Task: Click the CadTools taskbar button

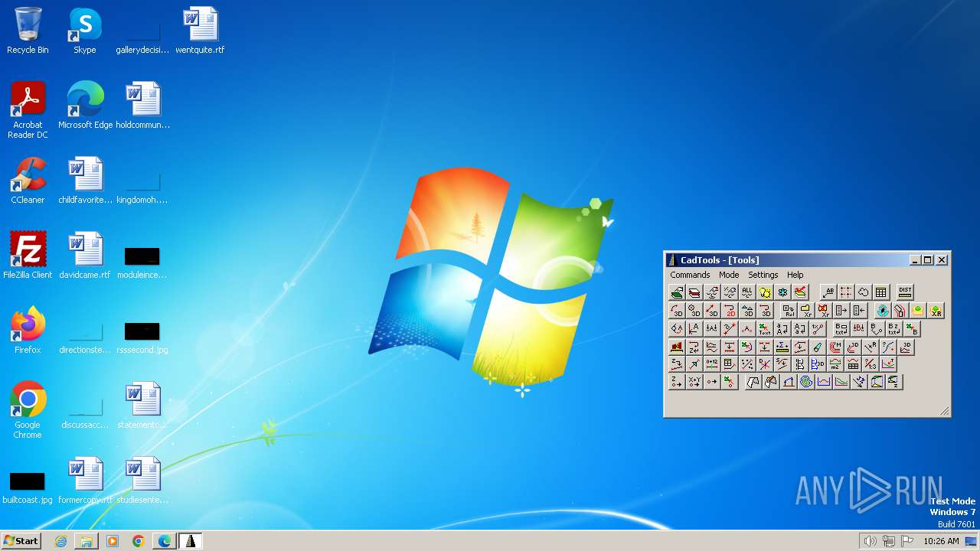Action: 190,541
